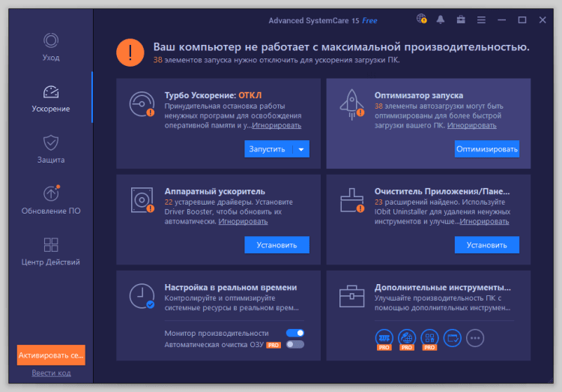This screenshot has height=392, width=562.
Task: Click the globe language warning icon
Action: (x=421, y=19)
